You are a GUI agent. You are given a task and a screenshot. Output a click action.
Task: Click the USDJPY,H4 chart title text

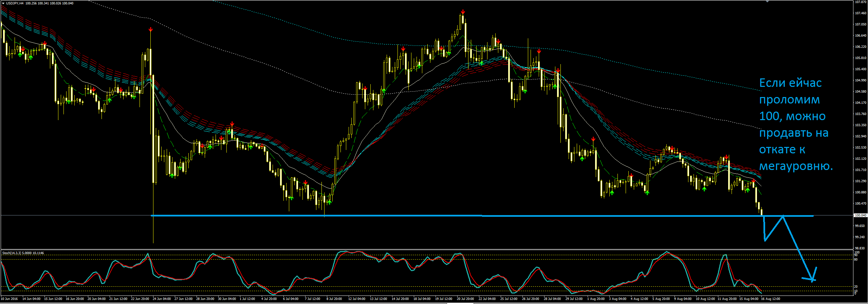pos(15,3)
